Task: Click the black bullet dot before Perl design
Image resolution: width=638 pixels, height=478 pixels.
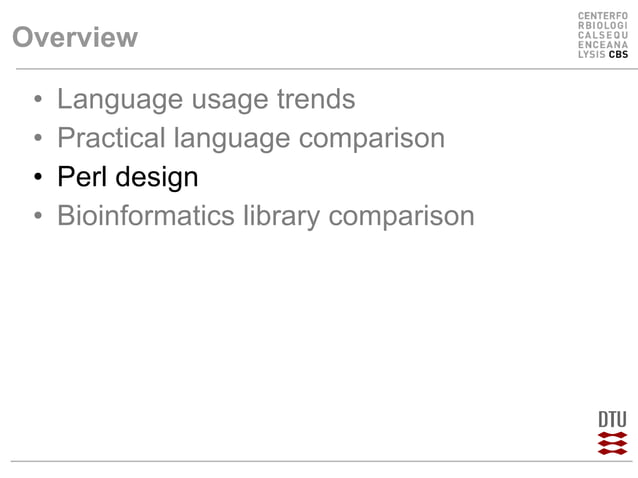Action: click(38, 177)
